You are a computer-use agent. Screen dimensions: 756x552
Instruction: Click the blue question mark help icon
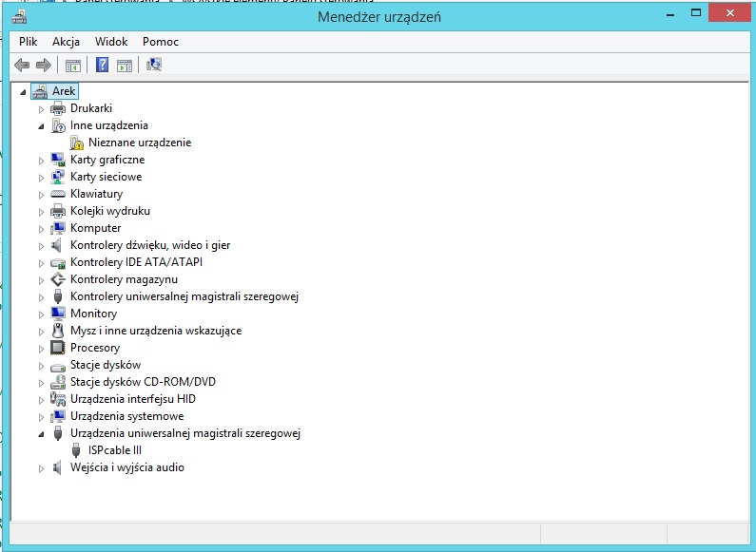[102, 65]
